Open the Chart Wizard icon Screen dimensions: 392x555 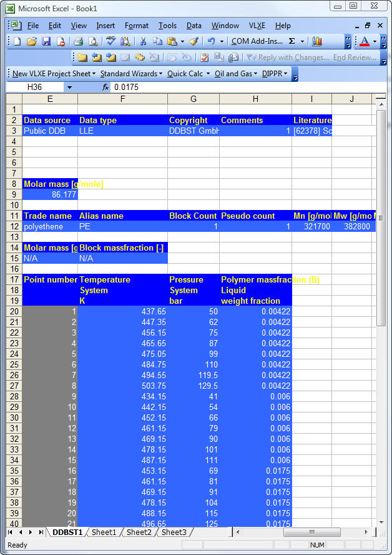(x=317, y=42)
